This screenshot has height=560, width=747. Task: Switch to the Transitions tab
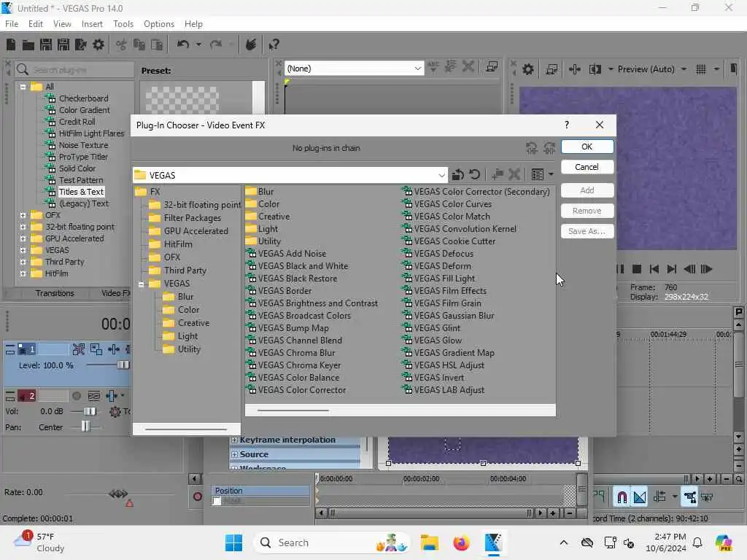[54, 293]
